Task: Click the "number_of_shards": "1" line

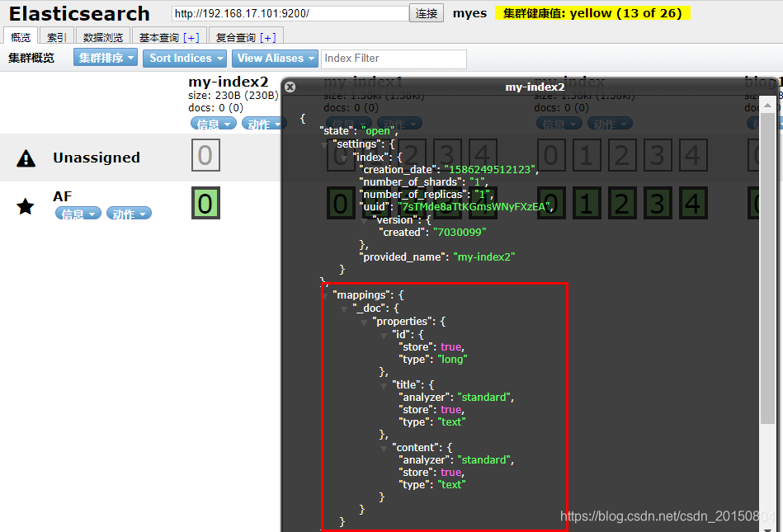Action: point(423,181)
